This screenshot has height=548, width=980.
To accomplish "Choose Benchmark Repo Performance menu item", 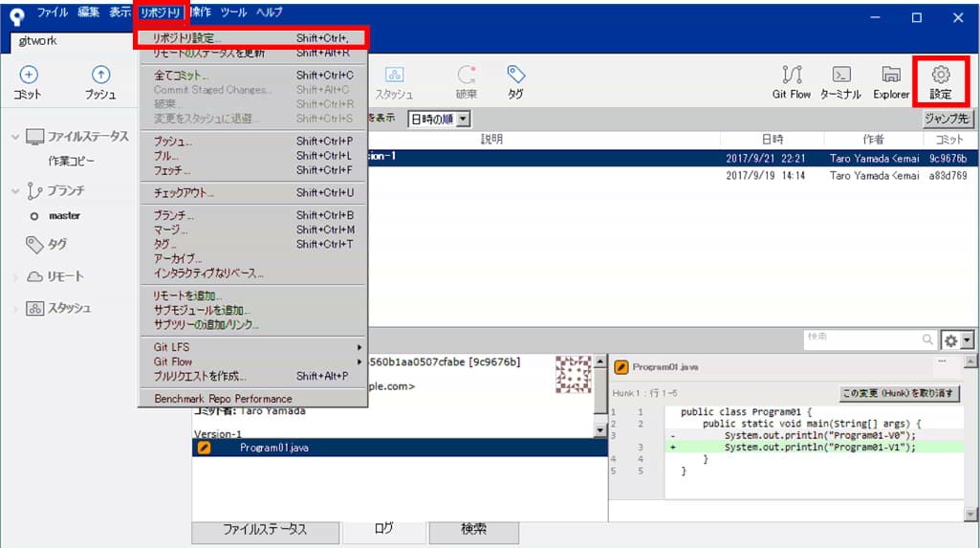I will point(252,399).
